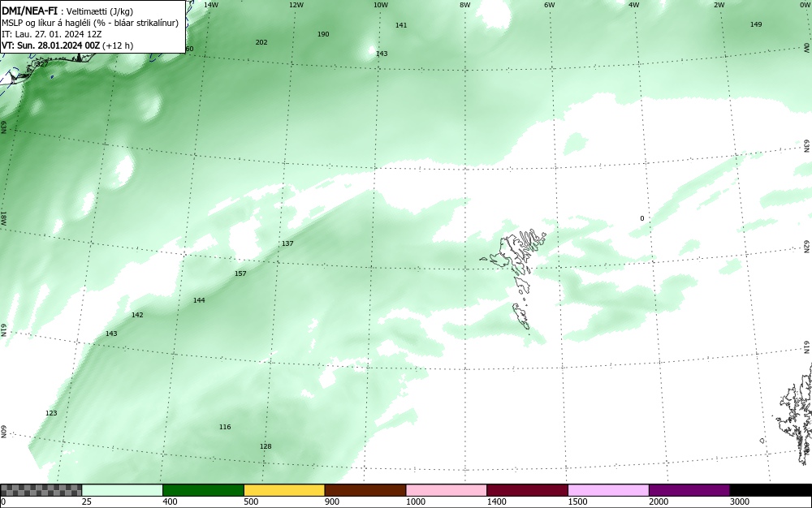
Task: Select the pink 1000–1400 legend swatch
Action: click(447, 490)
